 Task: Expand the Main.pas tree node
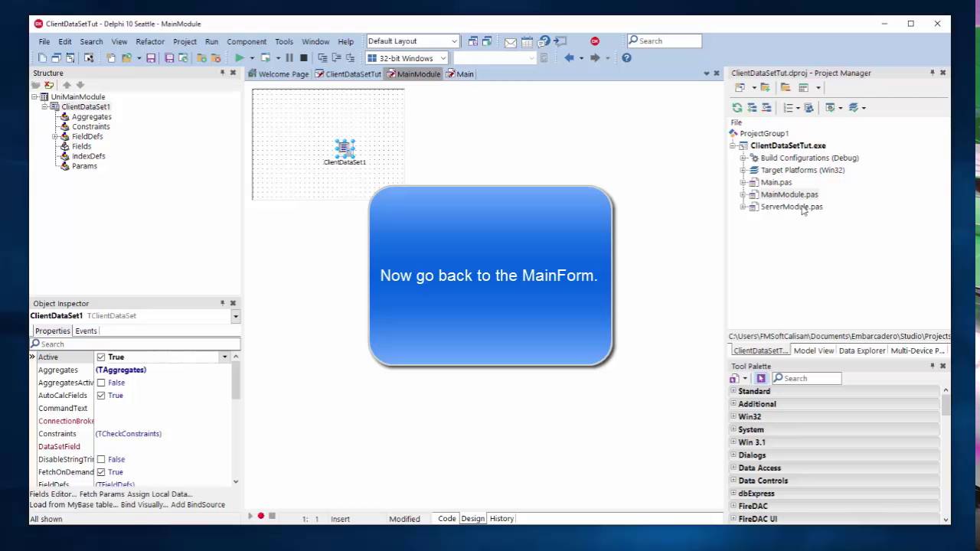pos(743,182)
